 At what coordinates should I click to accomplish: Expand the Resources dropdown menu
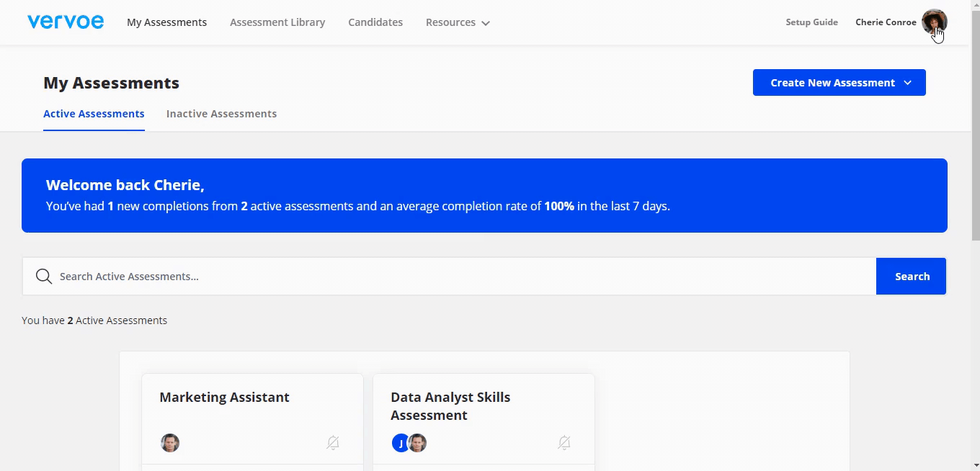click(x=458, y=22)
